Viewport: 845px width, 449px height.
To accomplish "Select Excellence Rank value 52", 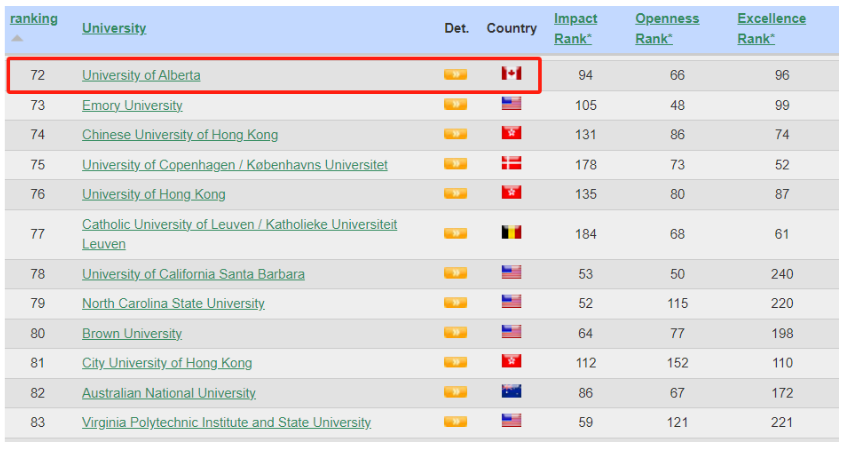I will (x=782, y=165).
